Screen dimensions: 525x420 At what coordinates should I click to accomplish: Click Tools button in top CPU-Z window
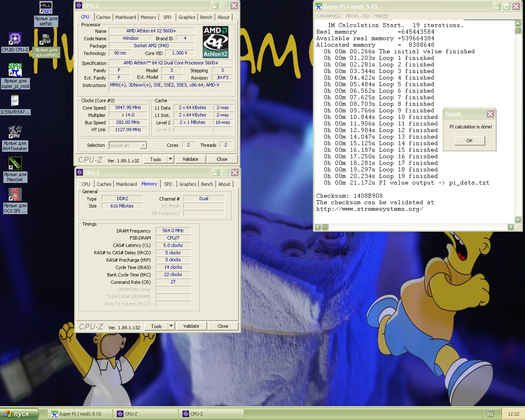(155, 159)
